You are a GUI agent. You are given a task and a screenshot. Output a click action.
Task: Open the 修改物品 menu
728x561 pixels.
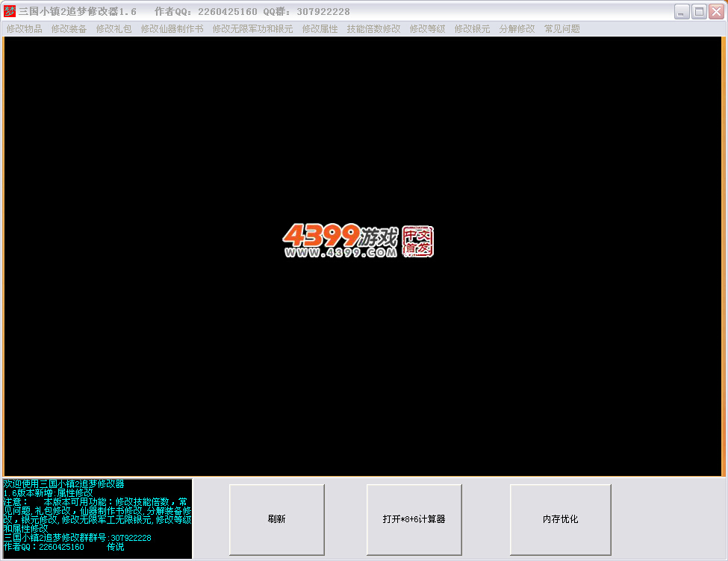(24, 29)
